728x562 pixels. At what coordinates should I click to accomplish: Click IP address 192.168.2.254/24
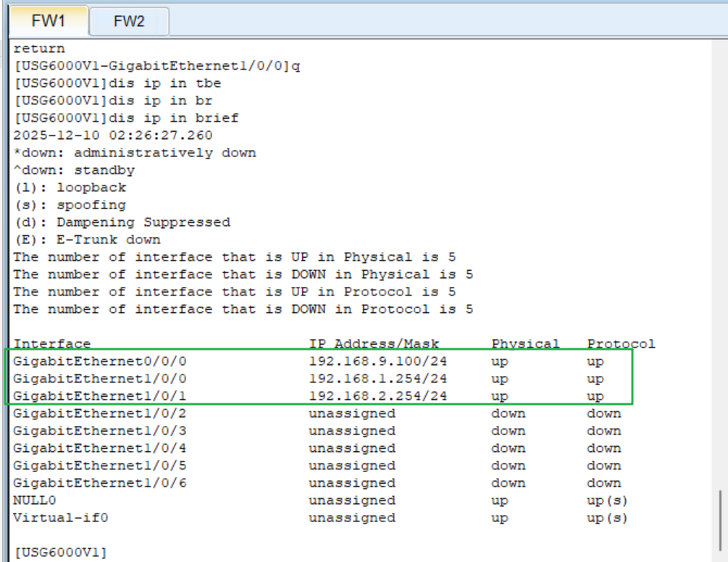point(378,396)
